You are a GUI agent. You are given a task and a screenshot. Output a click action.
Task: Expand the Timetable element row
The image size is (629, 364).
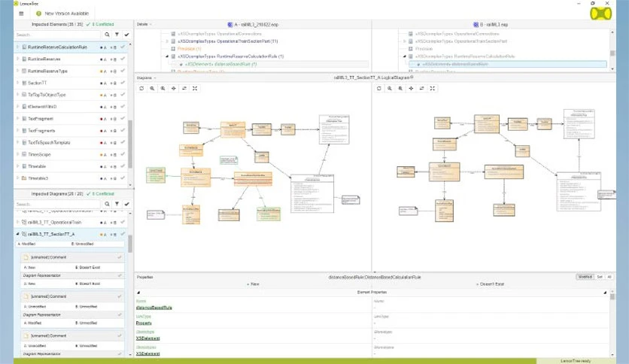click(17, 166)
